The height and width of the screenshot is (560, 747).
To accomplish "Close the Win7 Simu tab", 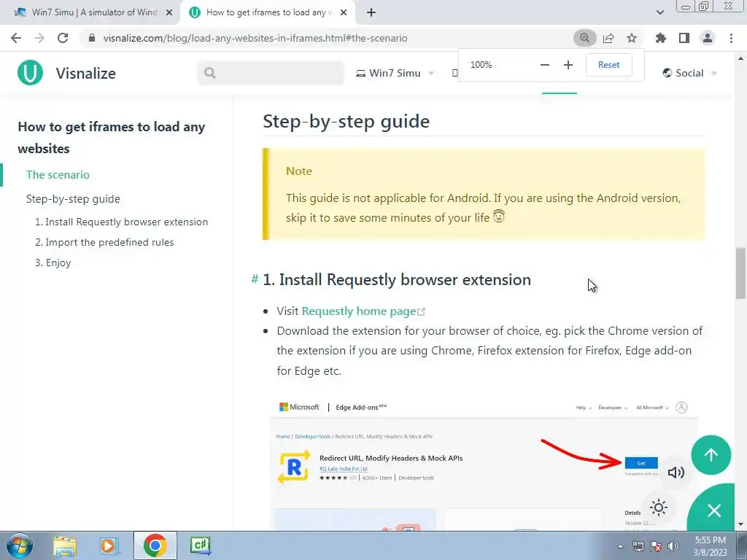I will click(x=169, y=13).
